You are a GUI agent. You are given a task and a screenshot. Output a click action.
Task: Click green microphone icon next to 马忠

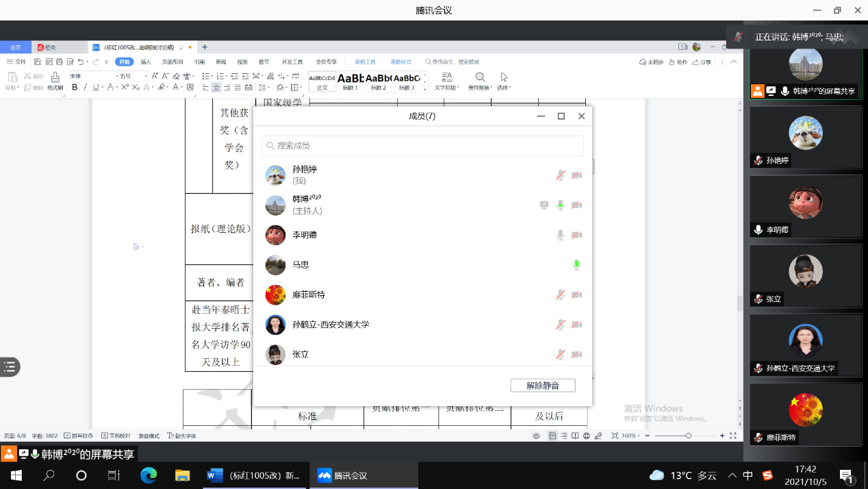576,265
